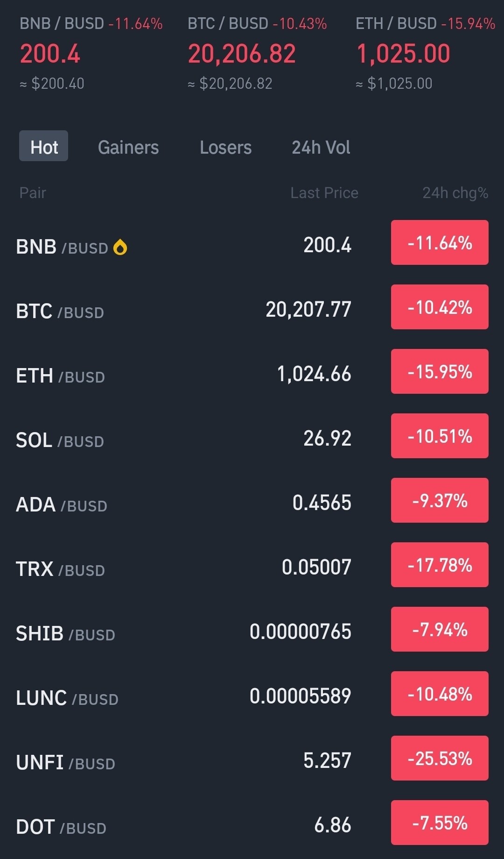Sort list by Pair column header
Viewport: 504px width, 859px height.
coord(33,193)
